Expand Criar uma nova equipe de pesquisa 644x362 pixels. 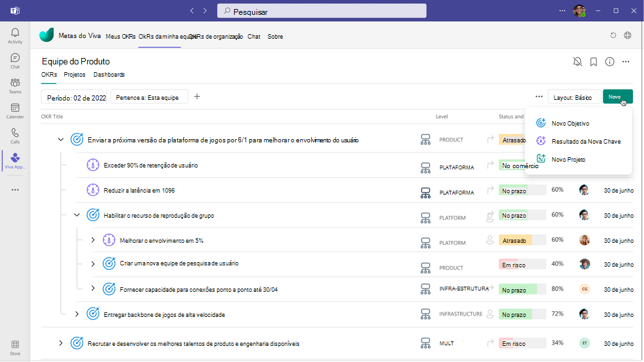(93, 263)
